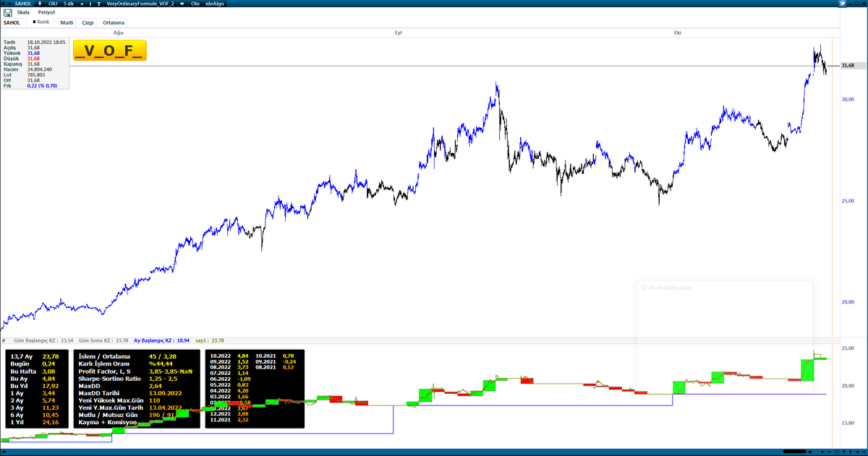The image size is (868, 456).
Task: Click the Ağu month label on time axis
Action: 118,33
